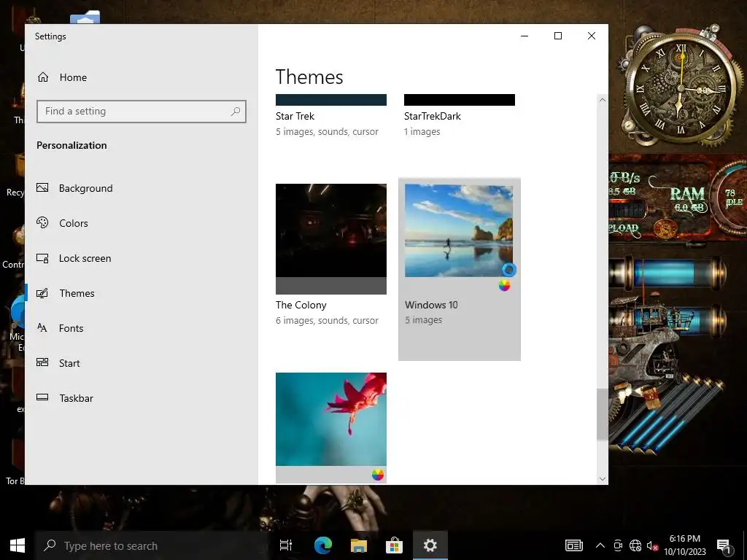Apply the Star Trek theme
The height and width of the screenshot is (560, 747).
(331, 116)
